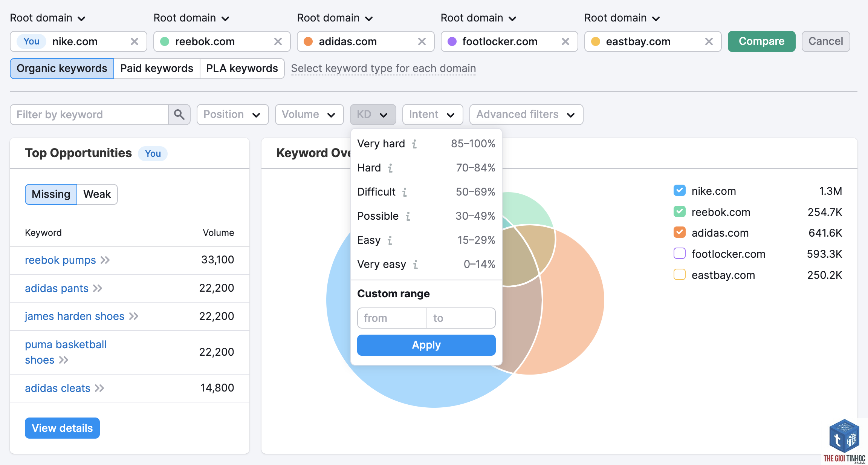This screenshot has width=868, height=465.
Task: Click arrows icon beside reebok pumps
Action: point(105,260)
